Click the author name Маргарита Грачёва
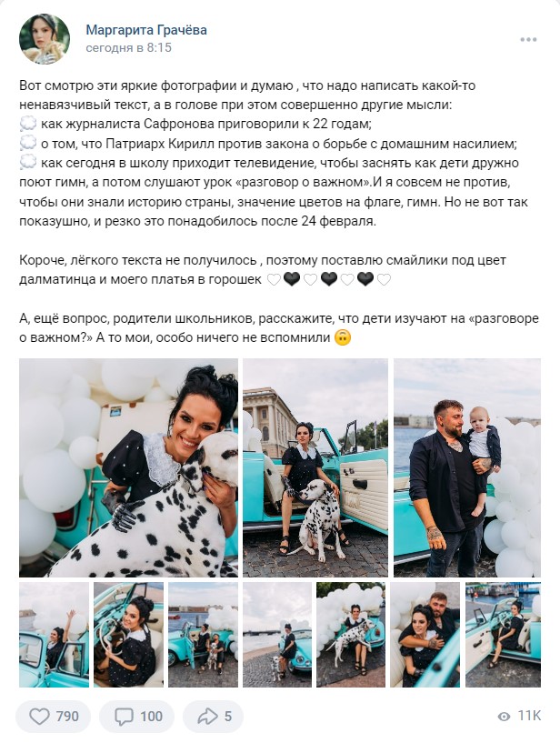560x743 pixels. (146, 30)
